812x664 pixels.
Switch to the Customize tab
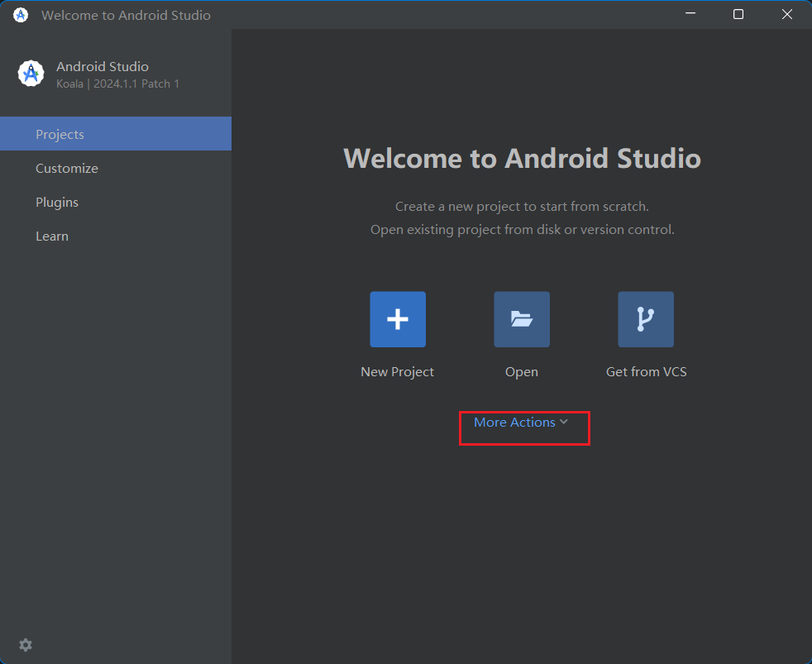[116, 169]
